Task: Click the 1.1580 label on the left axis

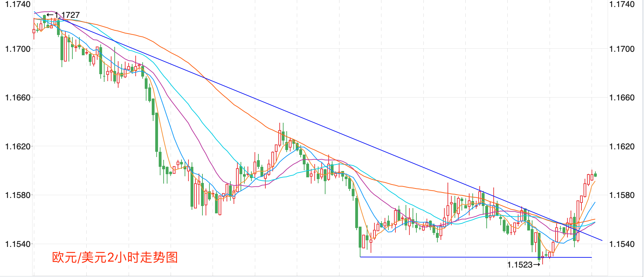Action: click(x=18, y=195)
